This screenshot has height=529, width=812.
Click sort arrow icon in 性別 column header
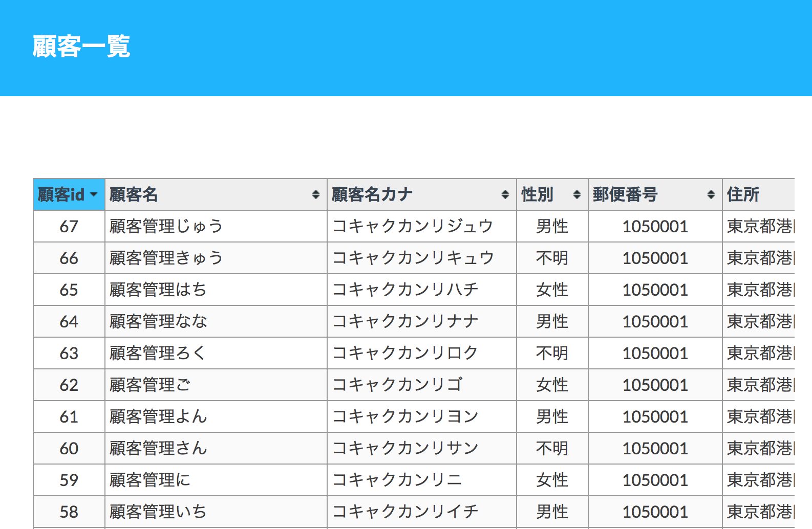(x=576, y=194)
